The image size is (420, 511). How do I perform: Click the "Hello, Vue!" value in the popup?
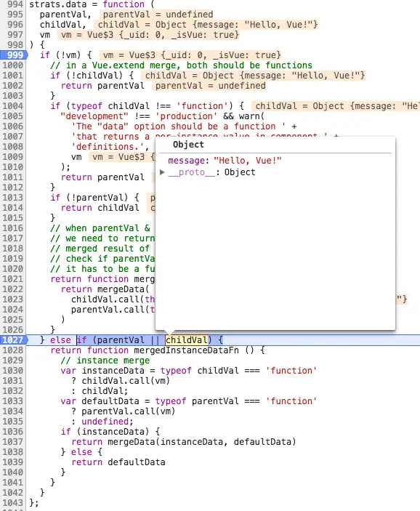point(248,161)
